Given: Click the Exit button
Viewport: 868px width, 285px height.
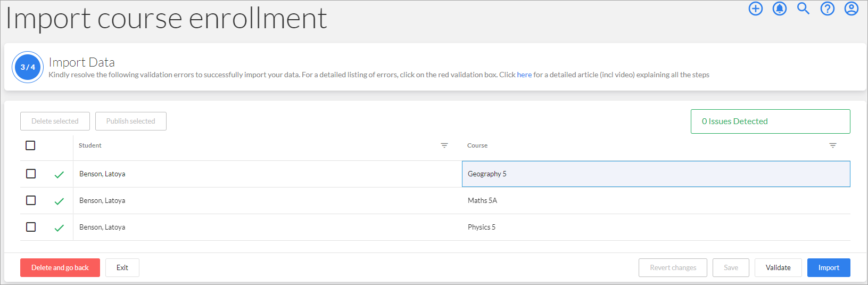Looking at the screenshot, I should tap(122, 267).
